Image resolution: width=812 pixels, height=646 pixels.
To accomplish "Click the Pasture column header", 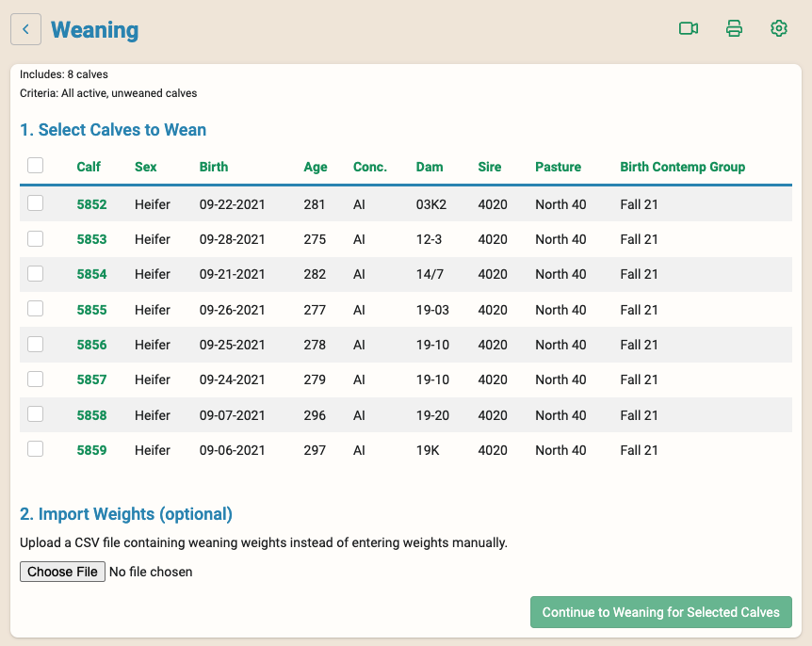I will point(558,167).
